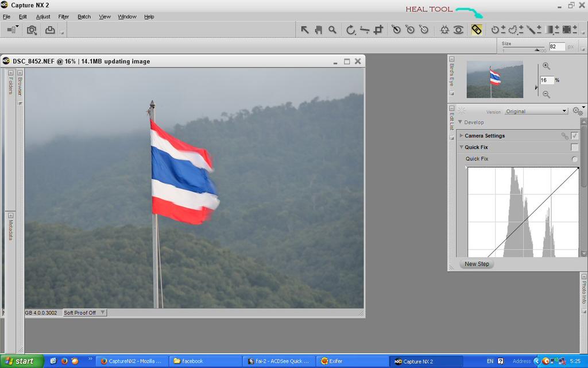Select the Red-Eye control point tool
Image resolution: width=588 pixels, height=368 pixels.
458,30
